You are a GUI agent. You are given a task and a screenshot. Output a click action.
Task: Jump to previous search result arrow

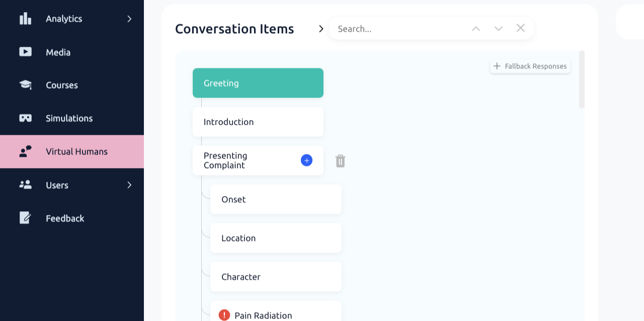tap(475, 29)
